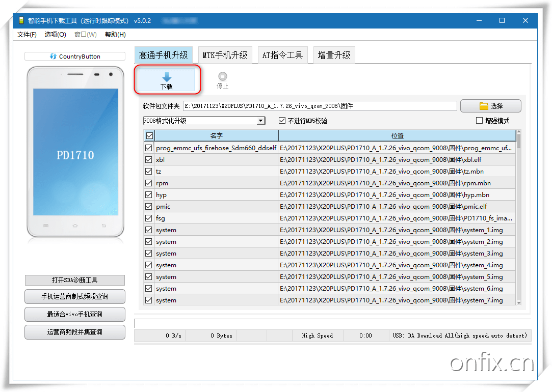Switch to the MTK手机升级 tab
552x392 pixels.
(x=225, y=54)
